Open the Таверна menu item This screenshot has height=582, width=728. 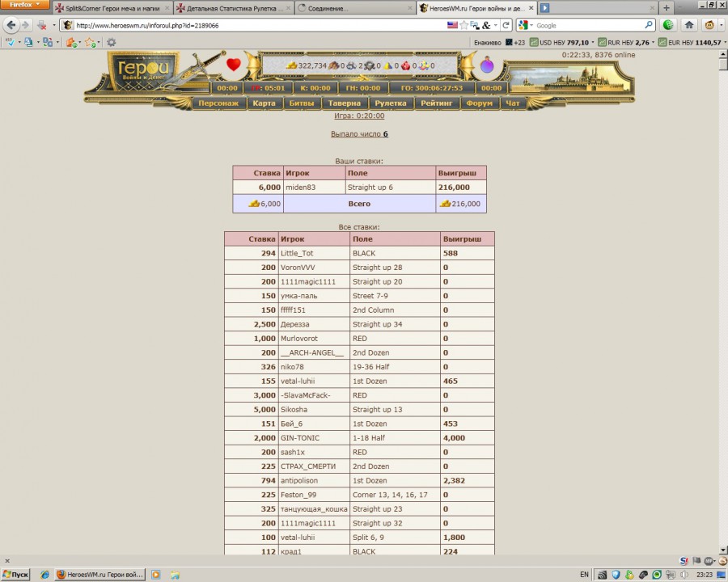point(343,103)
